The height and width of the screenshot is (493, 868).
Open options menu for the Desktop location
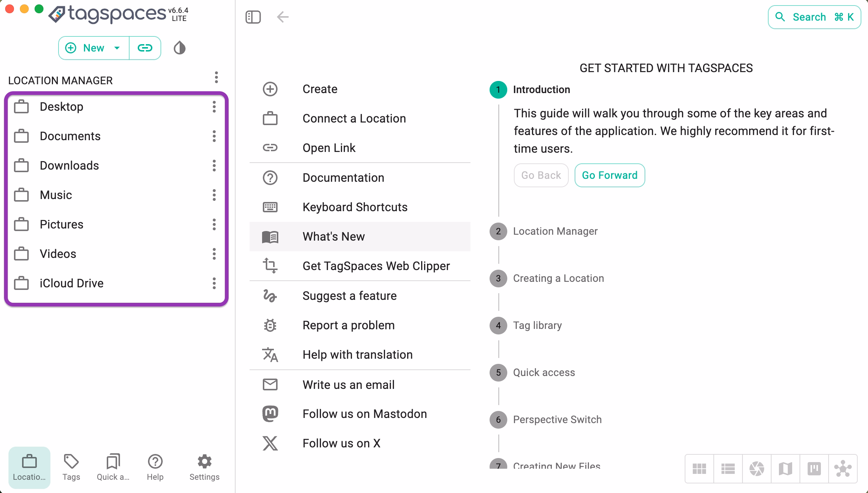click(x=214, y=107)
